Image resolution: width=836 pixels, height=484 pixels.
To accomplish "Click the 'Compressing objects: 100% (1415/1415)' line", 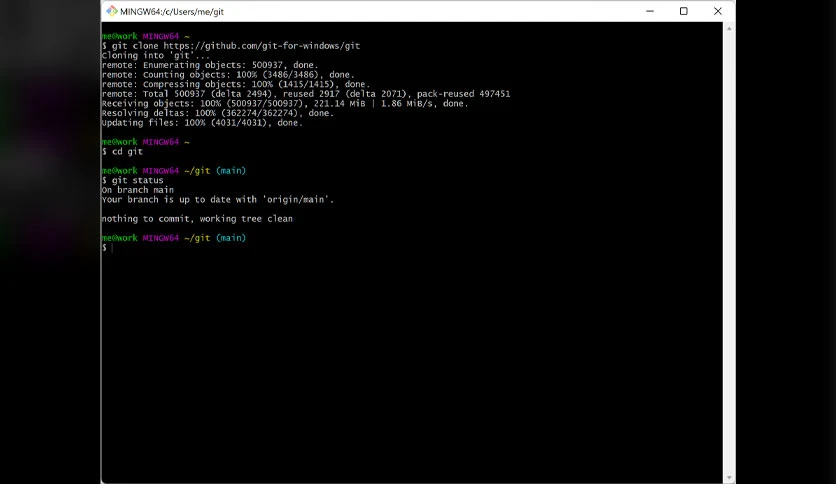I will [x=236, y=84].
